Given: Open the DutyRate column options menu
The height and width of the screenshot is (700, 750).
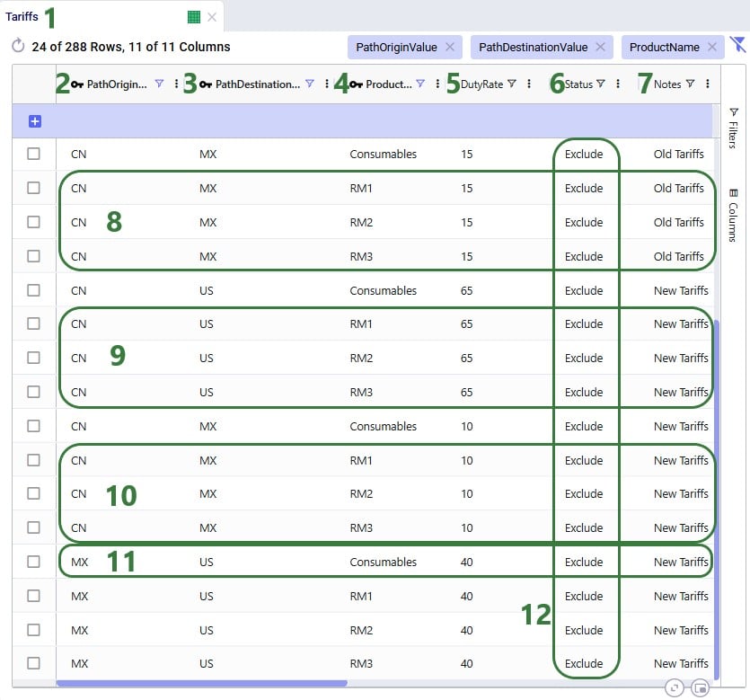Looking at the screenshot, I should pos(529,84).
